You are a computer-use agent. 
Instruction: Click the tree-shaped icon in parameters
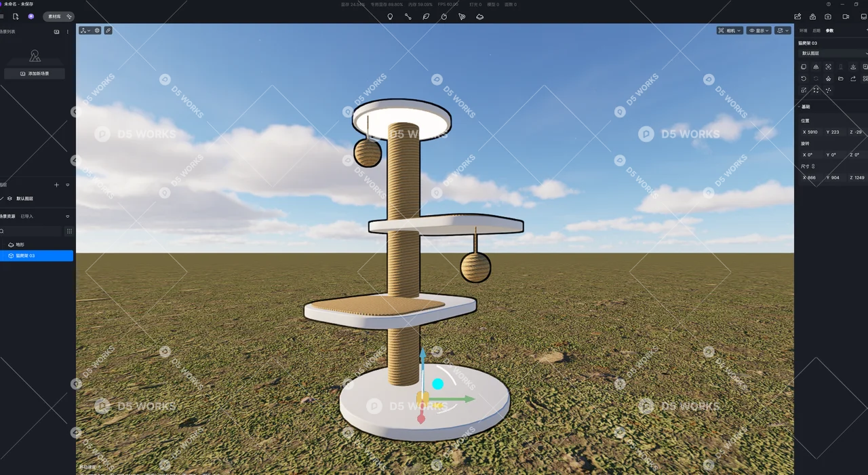click(828, 79)
